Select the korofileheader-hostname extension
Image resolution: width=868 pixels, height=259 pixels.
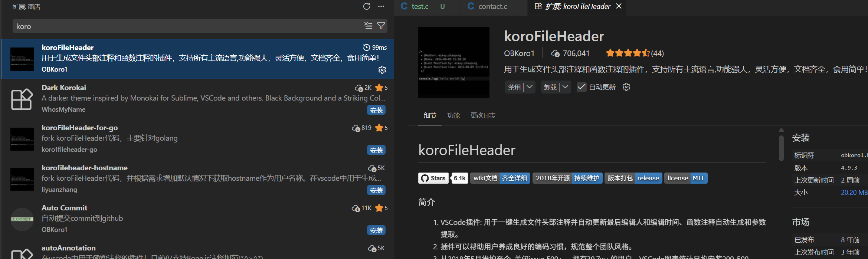(x=198, y=179)
